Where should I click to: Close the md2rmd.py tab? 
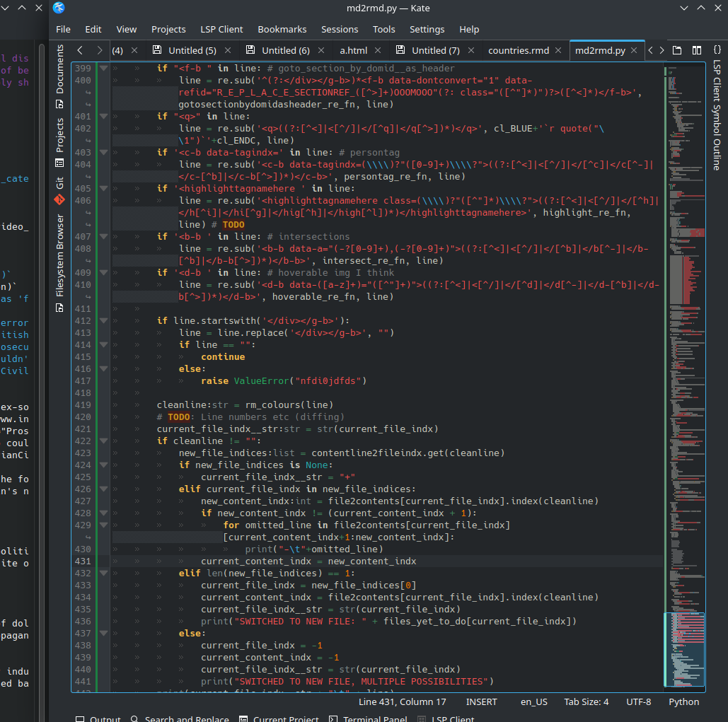(x=635, y=50)
